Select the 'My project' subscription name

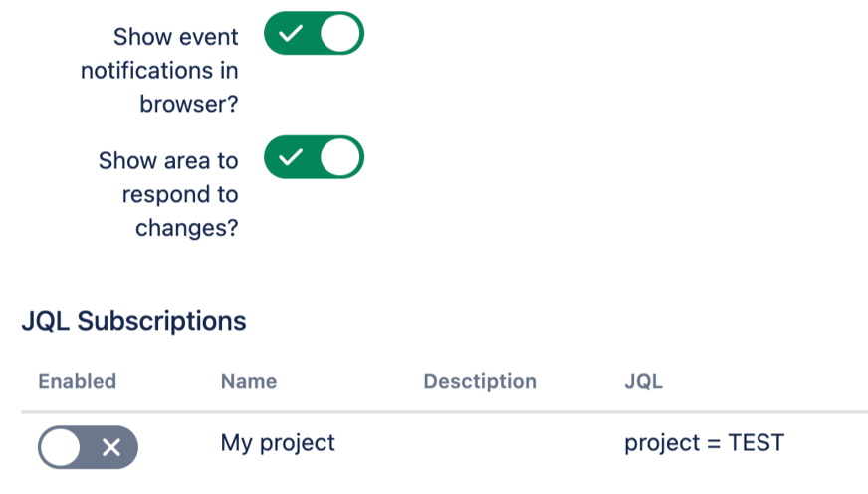click(278, 442)
